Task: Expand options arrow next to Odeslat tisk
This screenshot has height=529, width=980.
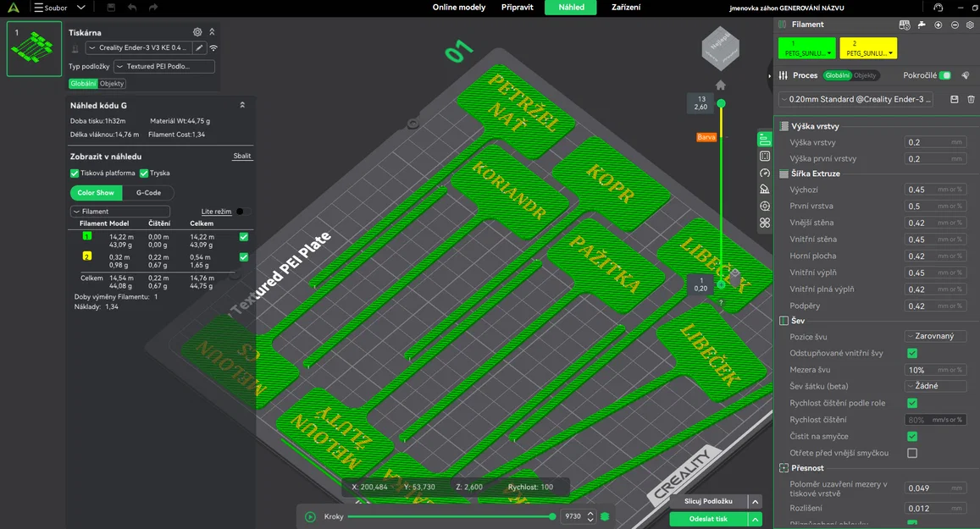Action: (755, 519)
